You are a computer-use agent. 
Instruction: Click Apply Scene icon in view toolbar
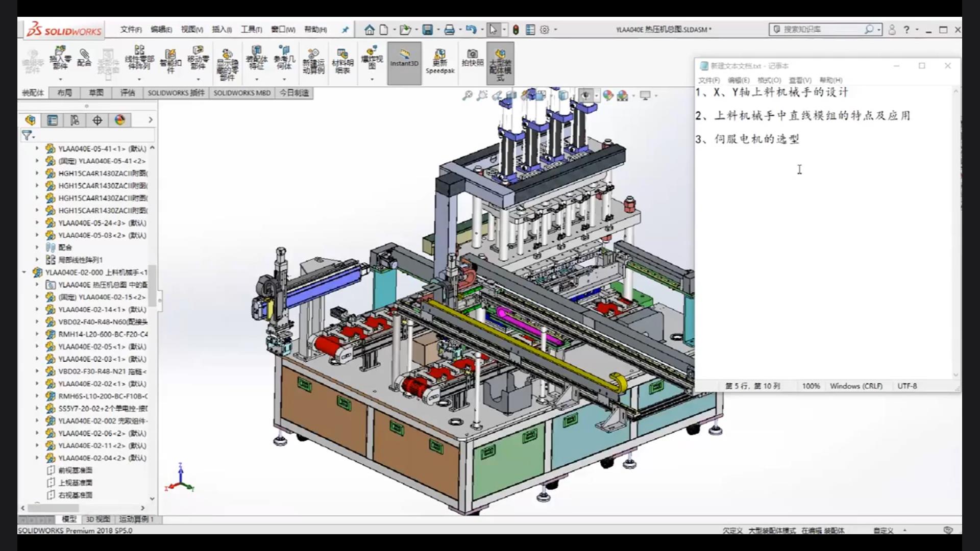point(622,95)
